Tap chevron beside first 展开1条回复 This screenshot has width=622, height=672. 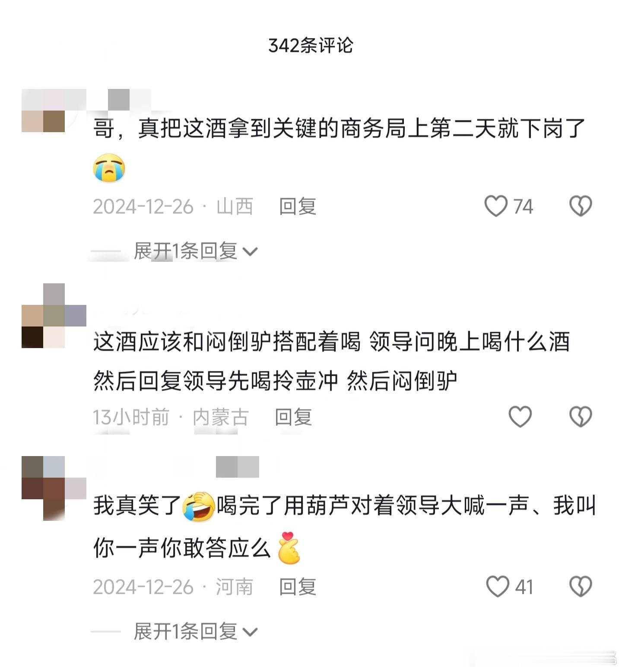(x=250, y=251)
